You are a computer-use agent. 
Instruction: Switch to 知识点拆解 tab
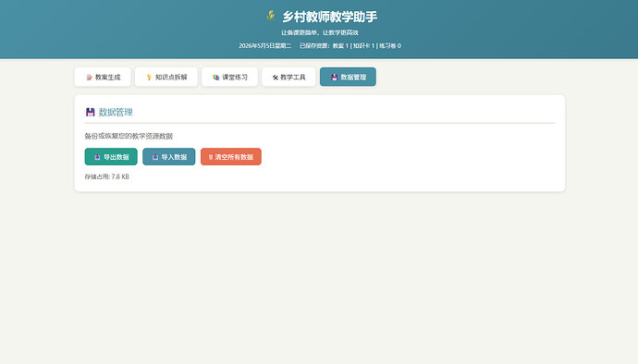(x=166, y=77)
